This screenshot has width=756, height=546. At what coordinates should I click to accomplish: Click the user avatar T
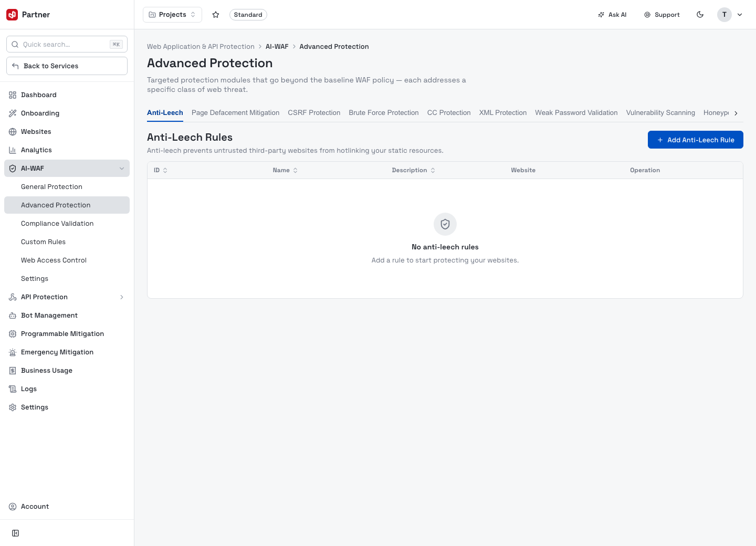(x=724, y=15)
